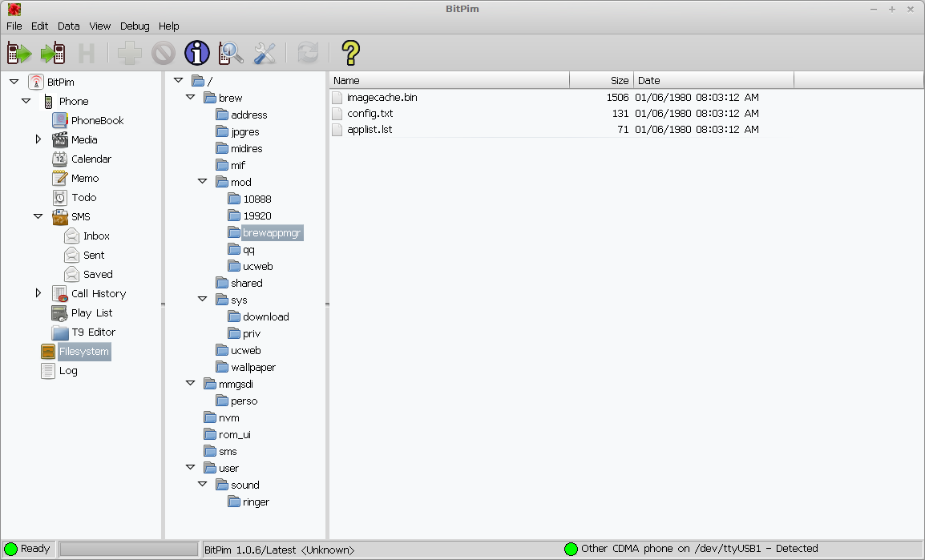Click the status bar progress gauge
Viewport: 925px width, 560px height.
(128, 550)
